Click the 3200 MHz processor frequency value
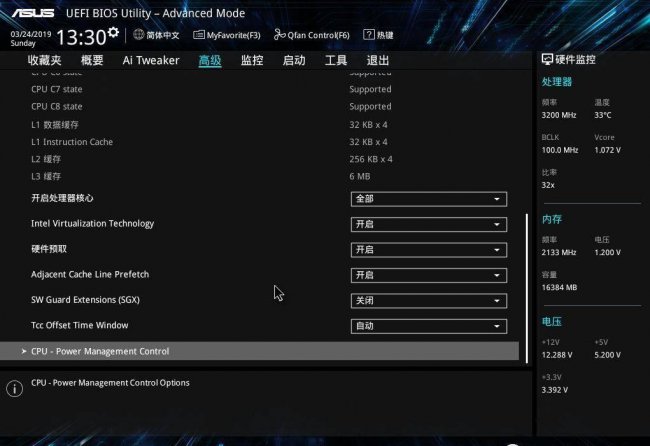 click(559, 115)
